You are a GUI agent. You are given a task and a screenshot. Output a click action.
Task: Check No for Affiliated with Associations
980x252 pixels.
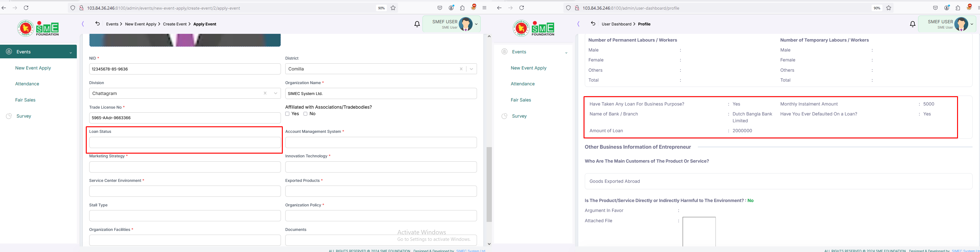coord(305,114)
